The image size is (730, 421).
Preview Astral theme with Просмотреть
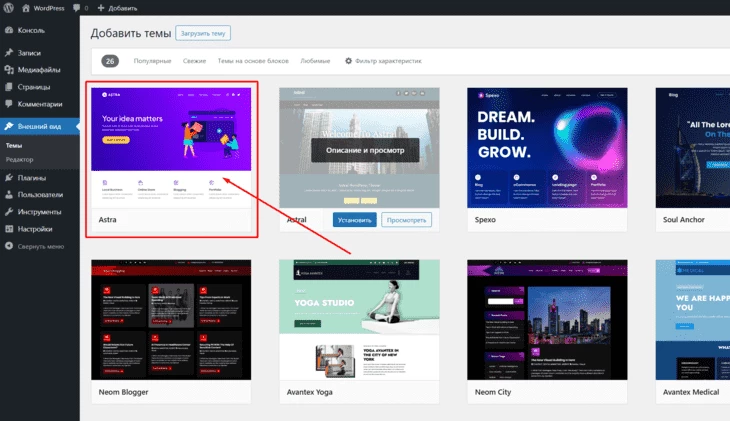click(x=406, y=220)
